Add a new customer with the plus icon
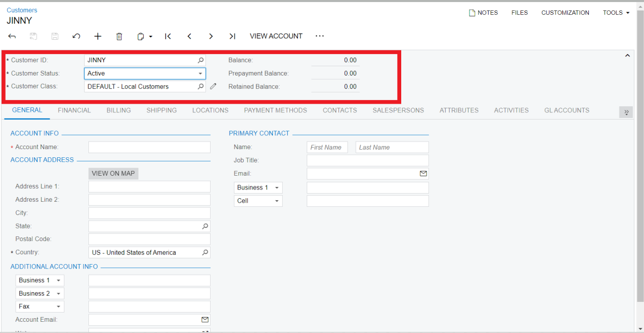This screenshot has height=333, width=644. tap(98, 36)
